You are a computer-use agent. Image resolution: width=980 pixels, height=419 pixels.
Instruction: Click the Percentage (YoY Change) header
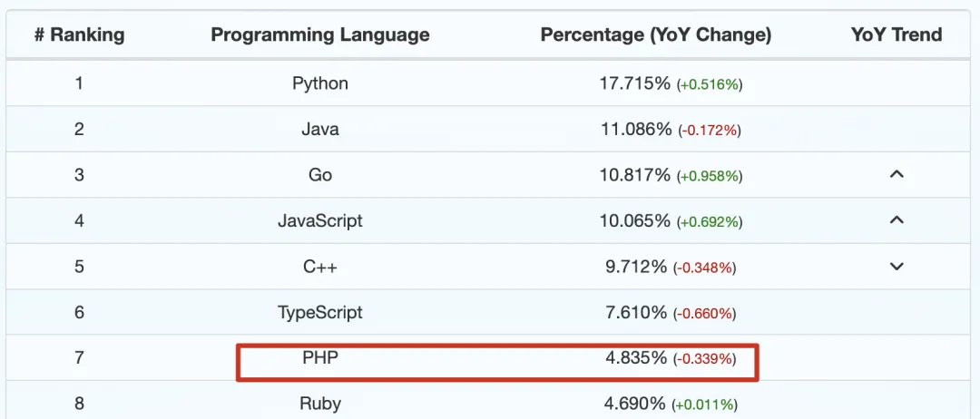(x=656, y=35)
